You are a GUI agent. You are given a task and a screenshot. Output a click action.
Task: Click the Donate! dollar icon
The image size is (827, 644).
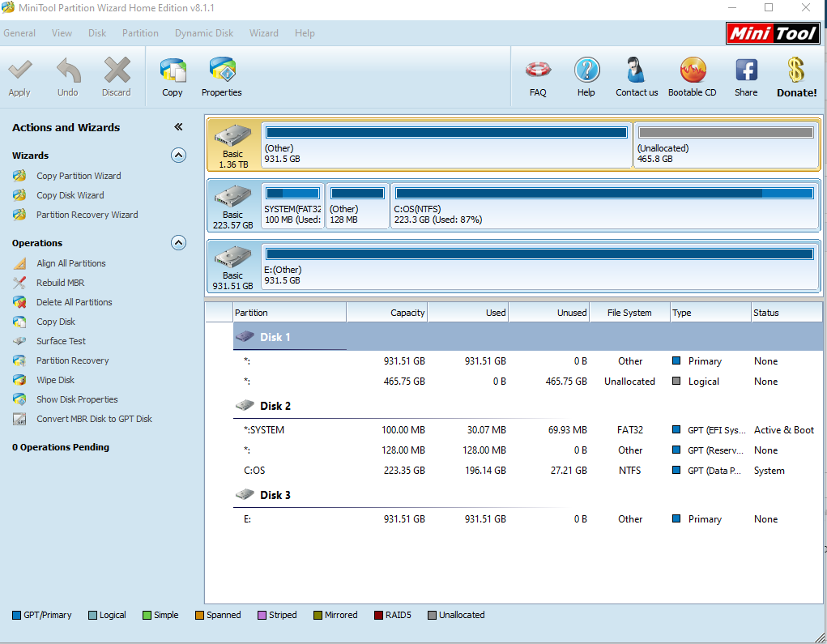[796, 77]
